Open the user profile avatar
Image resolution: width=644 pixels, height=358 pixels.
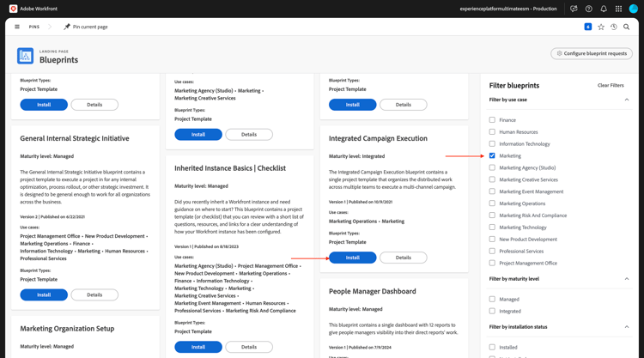coord(634,9)
